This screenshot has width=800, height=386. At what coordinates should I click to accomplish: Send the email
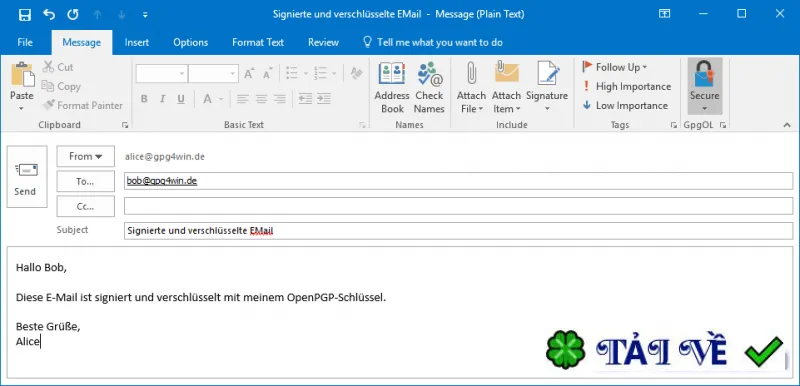tap(27, 176)
